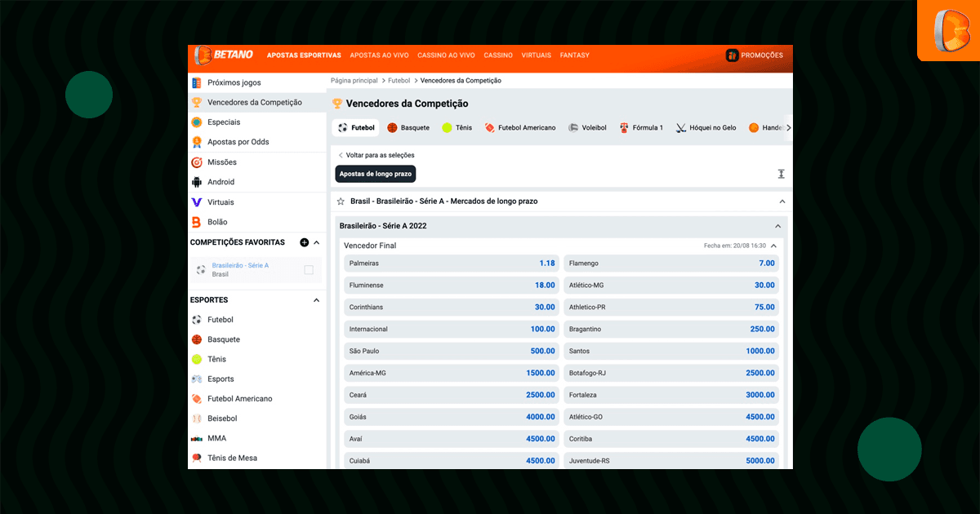Collapse the Mercados de longo prazo header
This screenshot has height=514, width=980.
click(782, 201)
